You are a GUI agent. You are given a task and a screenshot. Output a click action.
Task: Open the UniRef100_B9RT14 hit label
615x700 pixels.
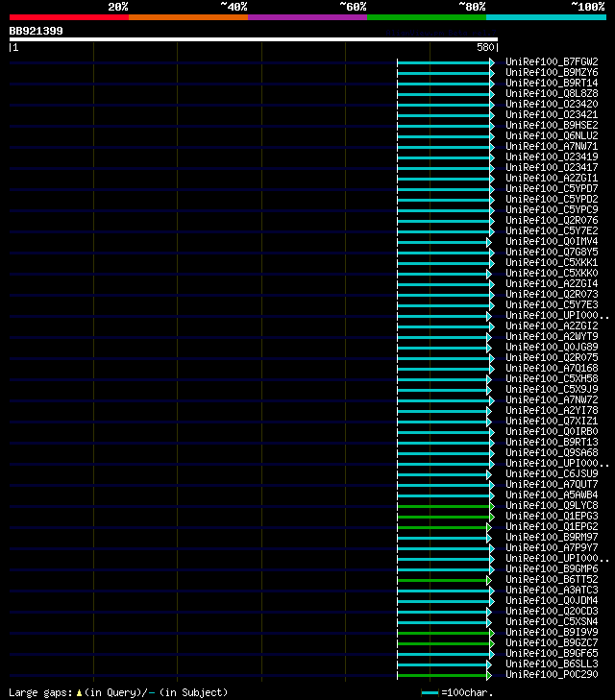[552, 83]
